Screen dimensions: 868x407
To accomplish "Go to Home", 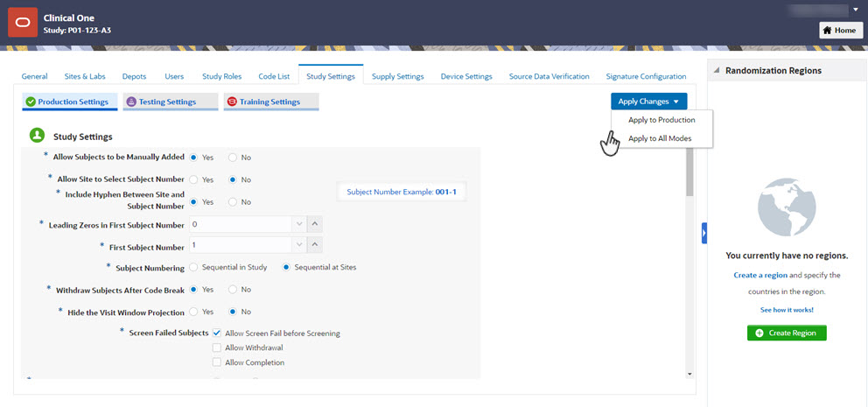I will [840, 31].
